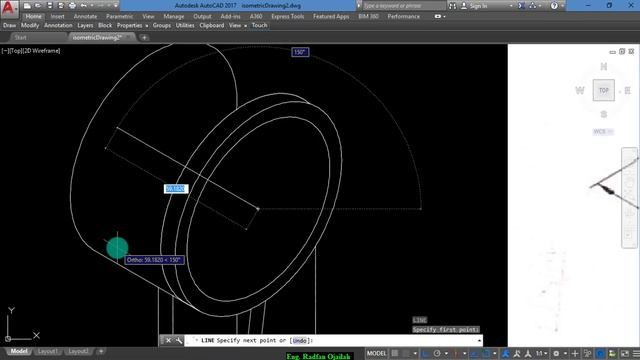640x360 pixels.
Task: Open the Groups panel
Action: (162, 25)
